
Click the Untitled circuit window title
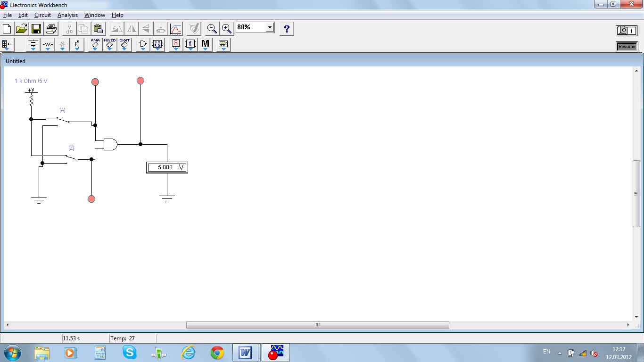16,61
